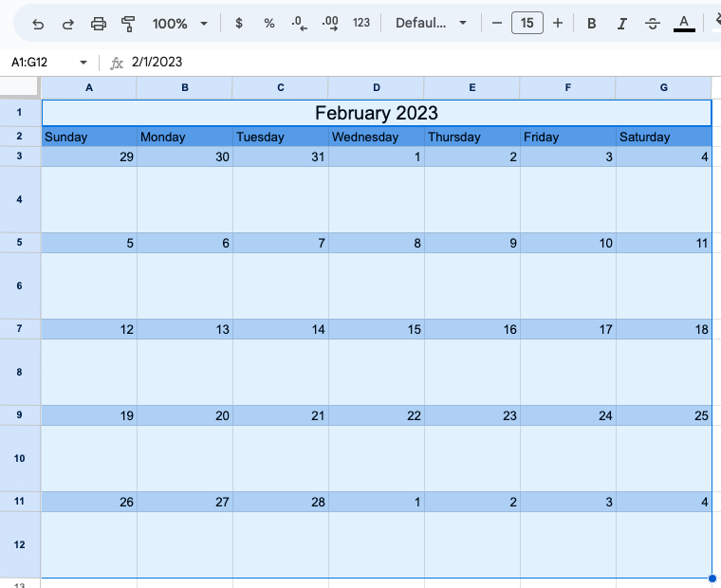The image size is (721, 588).
Task: Open the text color picker
Action: pos(684,24)
